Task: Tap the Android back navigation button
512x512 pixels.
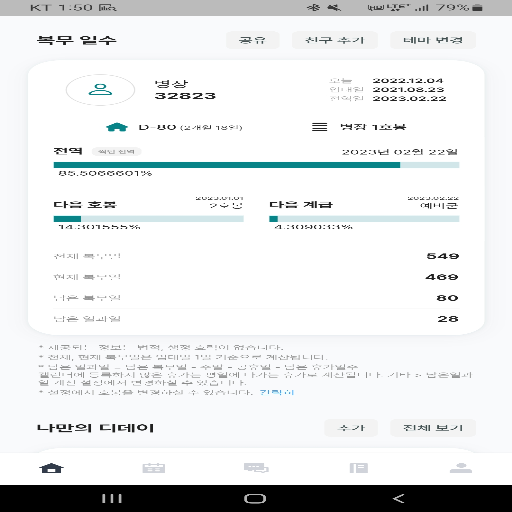Action: (399, 499)
